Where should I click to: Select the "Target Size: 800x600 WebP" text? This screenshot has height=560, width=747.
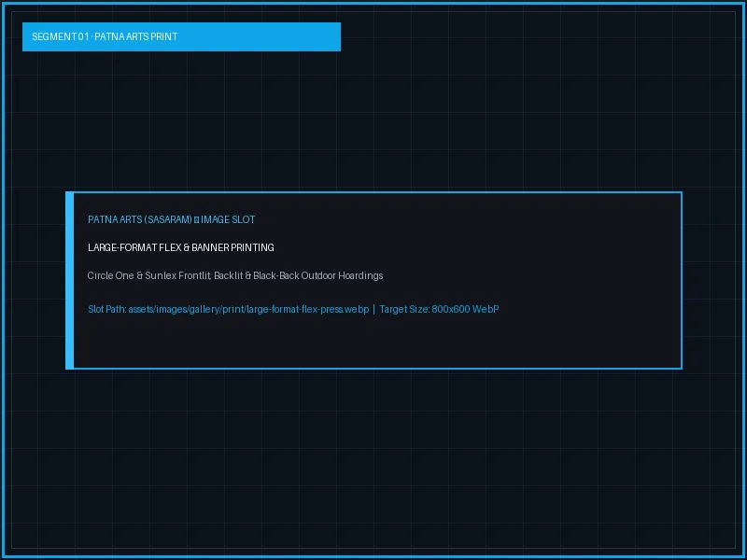pyautogui.click(x=439, y=310)
